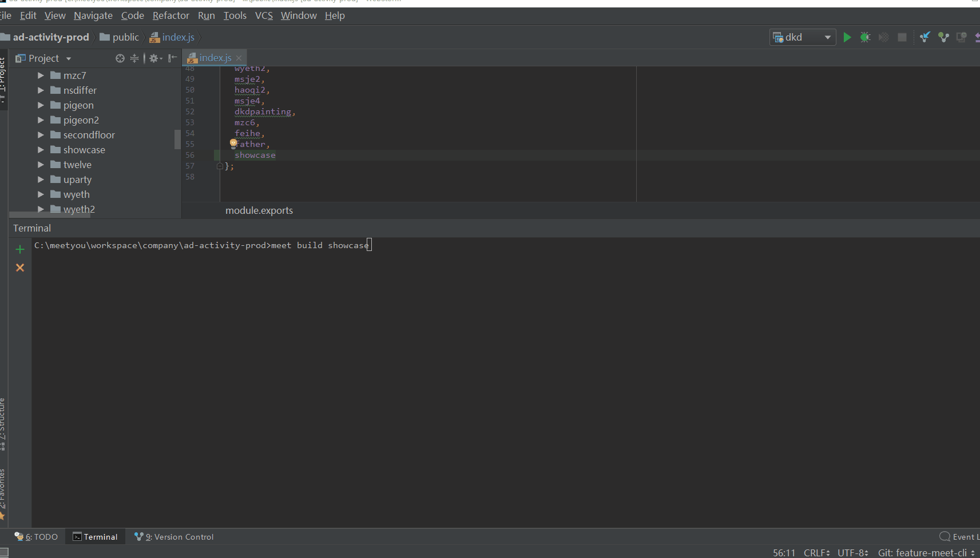
Task: Close the terminal session with orange X
Action: (x=19, y=268)
